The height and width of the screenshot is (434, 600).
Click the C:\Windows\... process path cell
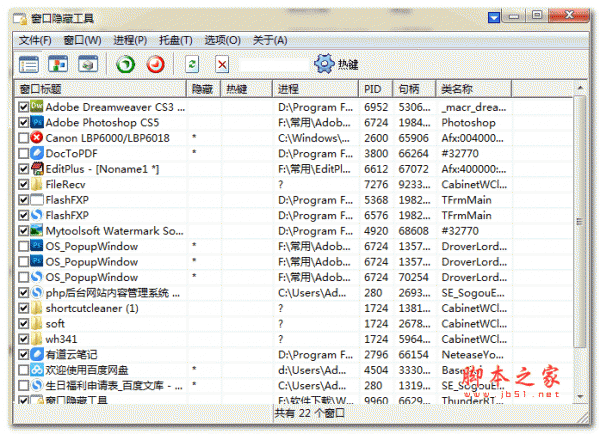pyautogui.click(x=314, y=138)
